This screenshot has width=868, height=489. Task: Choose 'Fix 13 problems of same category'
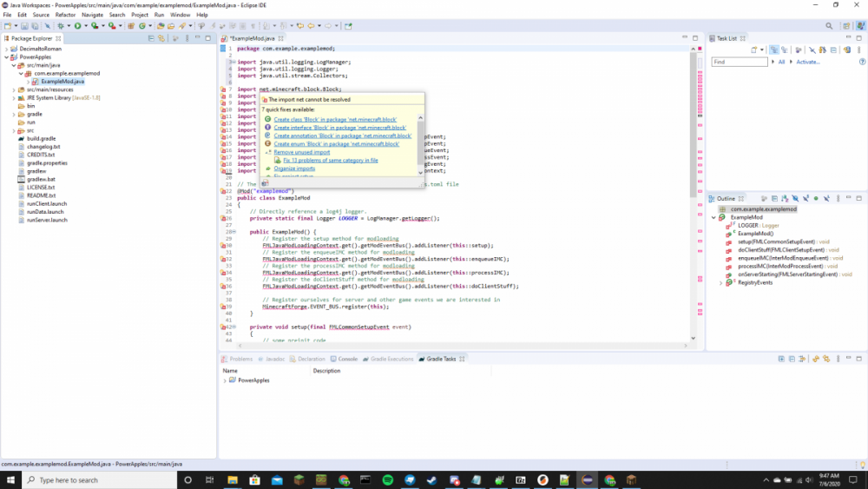pyautogui.click(x=331, y=160)
